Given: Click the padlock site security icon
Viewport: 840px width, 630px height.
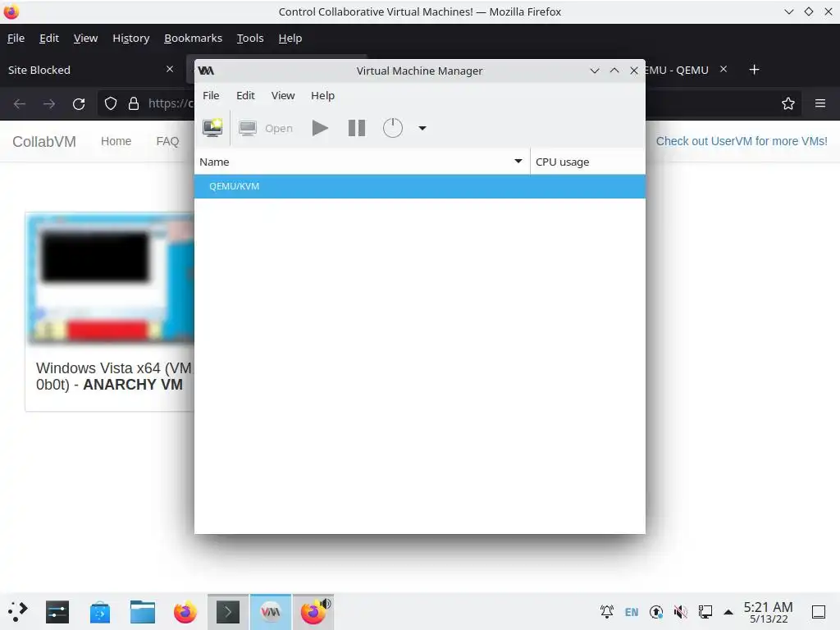Looking at the screenshot, I should [134, 103].
